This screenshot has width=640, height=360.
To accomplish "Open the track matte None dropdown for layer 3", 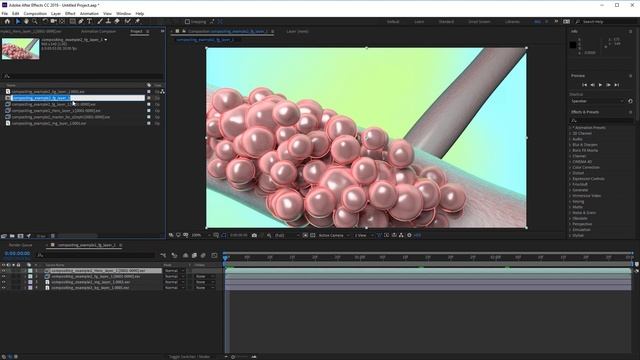I will coord(204,282).
